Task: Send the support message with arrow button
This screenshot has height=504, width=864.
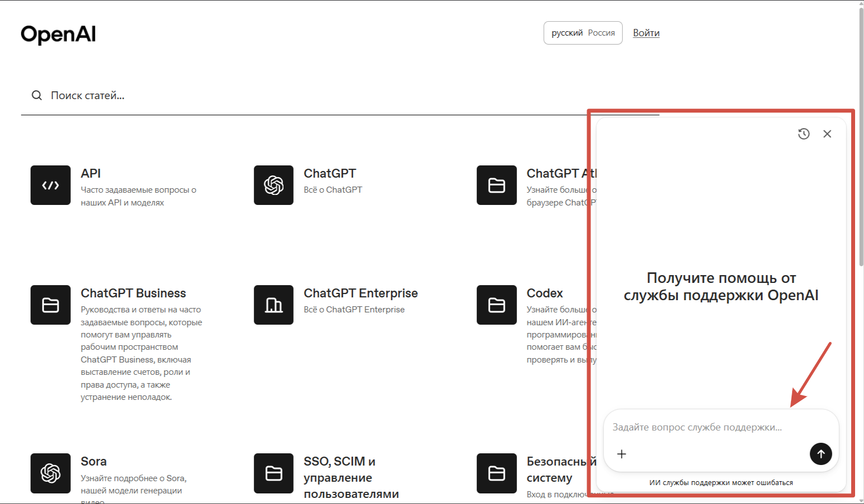Action: click(821, 454)
